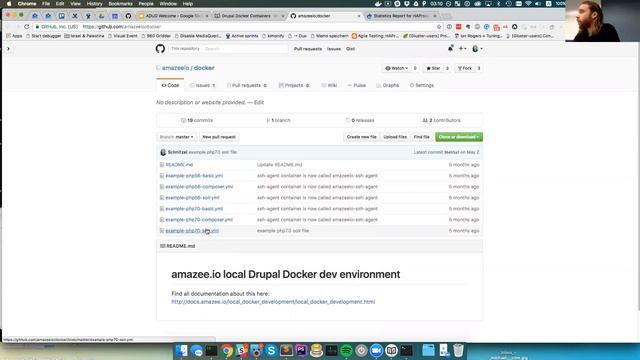
Task: Click the GitHub search field
Action: pos(245,49)
